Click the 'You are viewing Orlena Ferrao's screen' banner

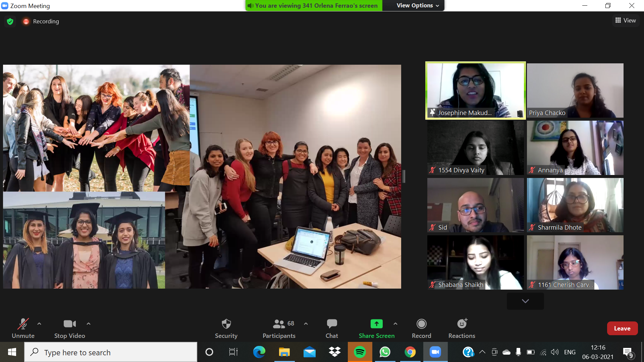tap(314, 5)
